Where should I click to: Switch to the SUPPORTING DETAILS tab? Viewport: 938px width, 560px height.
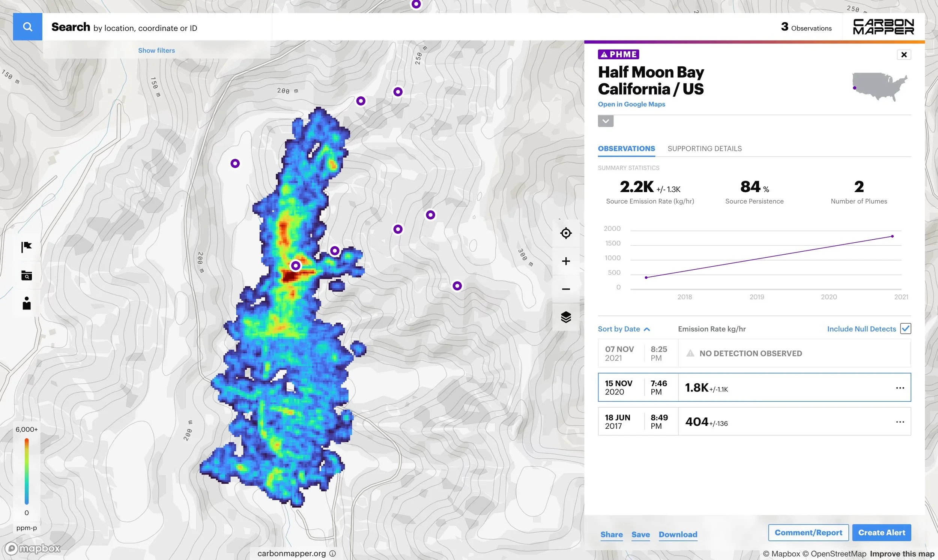pyautogui.click(x=704, y=148)
